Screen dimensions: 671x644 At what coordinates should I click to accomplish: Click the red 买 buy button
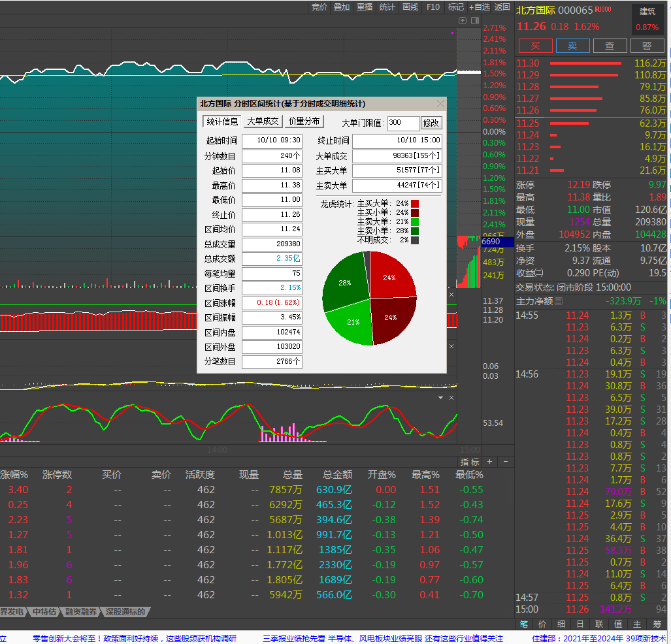[x=535, y=46]
